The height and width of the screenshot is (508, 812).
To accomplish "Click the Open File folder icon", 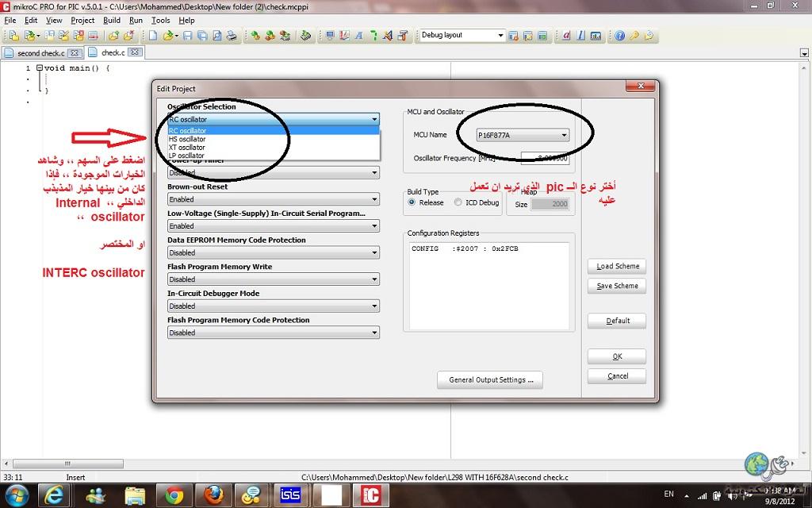I will pos(168,36).
